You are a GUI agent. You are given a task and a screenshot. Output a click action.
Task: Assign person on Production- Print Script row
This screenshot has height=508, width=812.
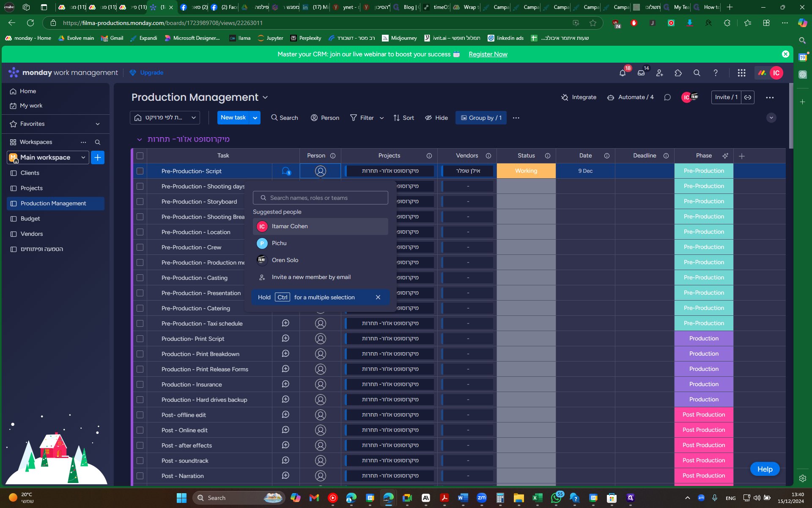tap(321, 339)
